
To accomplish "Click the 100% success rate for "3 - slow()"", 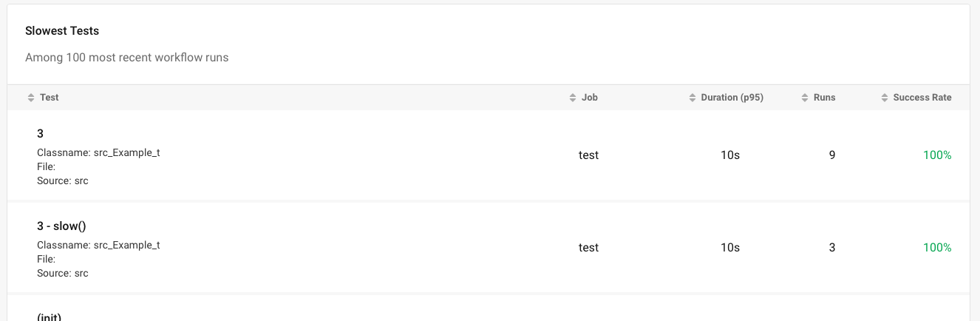I will click(x=937, y=248).
